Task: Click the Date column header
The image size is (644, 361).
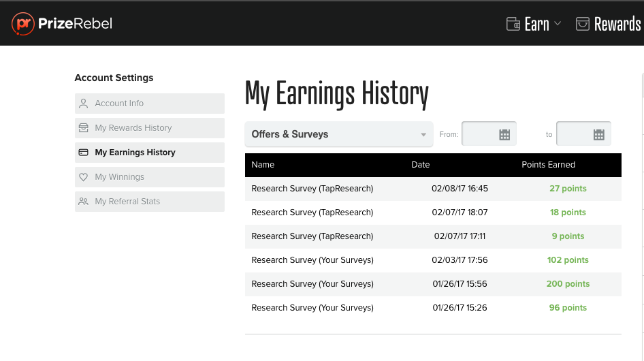Action: (421, 164)
